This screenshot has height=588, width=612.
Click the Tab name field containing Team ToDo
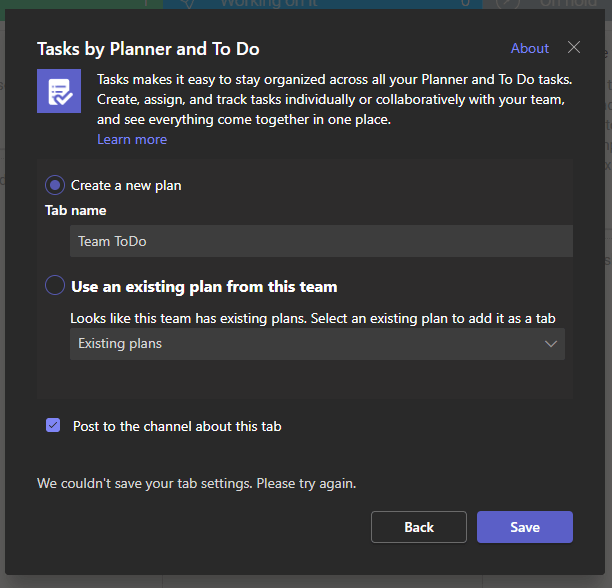coord(321,241)
